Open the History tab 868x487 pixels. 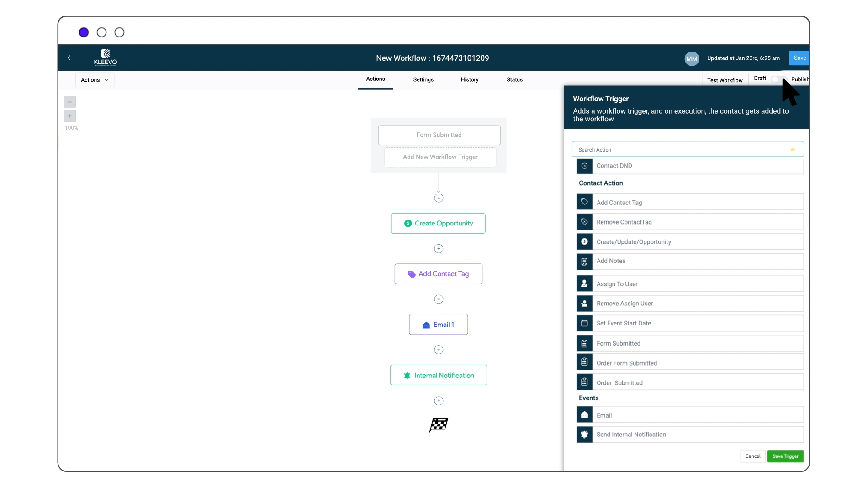pos(469,79)
